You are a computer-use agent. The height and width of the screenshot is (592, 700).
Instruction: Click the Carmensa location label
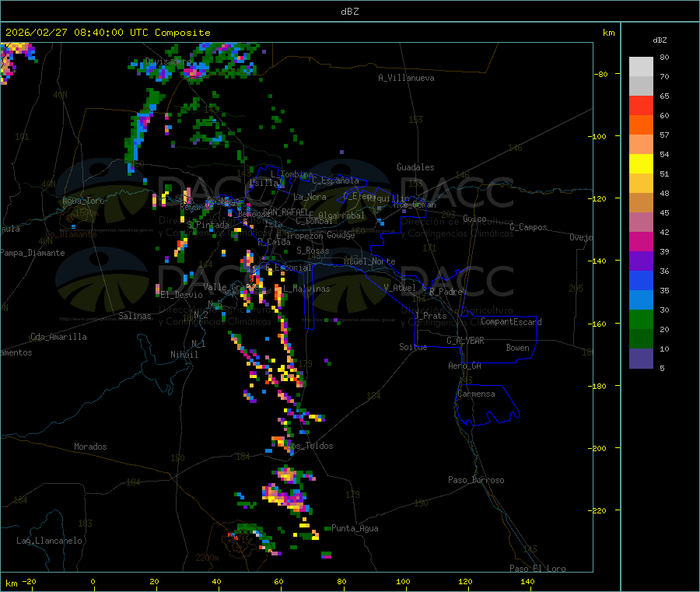point(476,394)
